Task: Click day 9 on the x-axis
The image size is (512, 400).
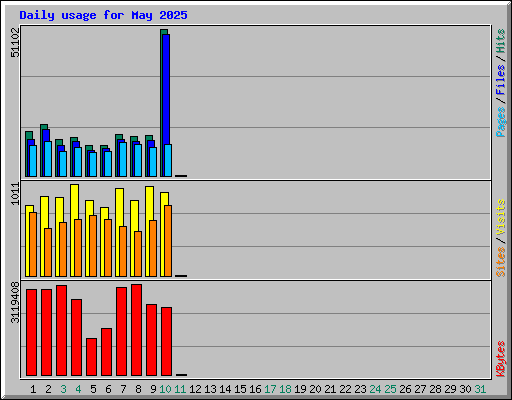Action: [153, 389]
